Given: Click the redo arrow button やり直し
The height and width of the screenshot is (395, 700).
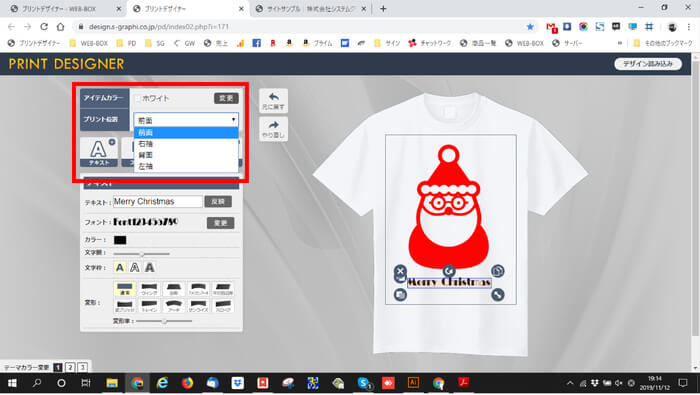Looking at the screenshot, I should tap(273, 129).
